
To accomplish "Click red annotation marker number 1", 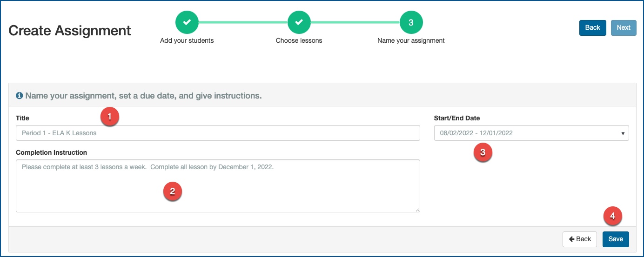I will tap(110, 118).
